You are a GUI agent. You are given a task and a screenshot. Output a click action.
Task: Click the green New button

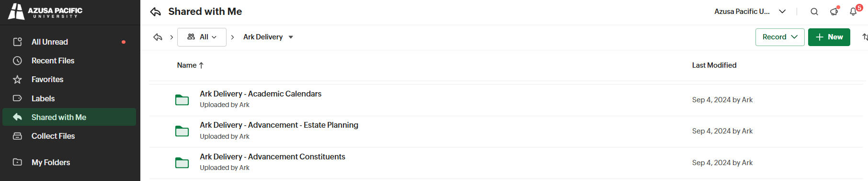coord(829,37)
